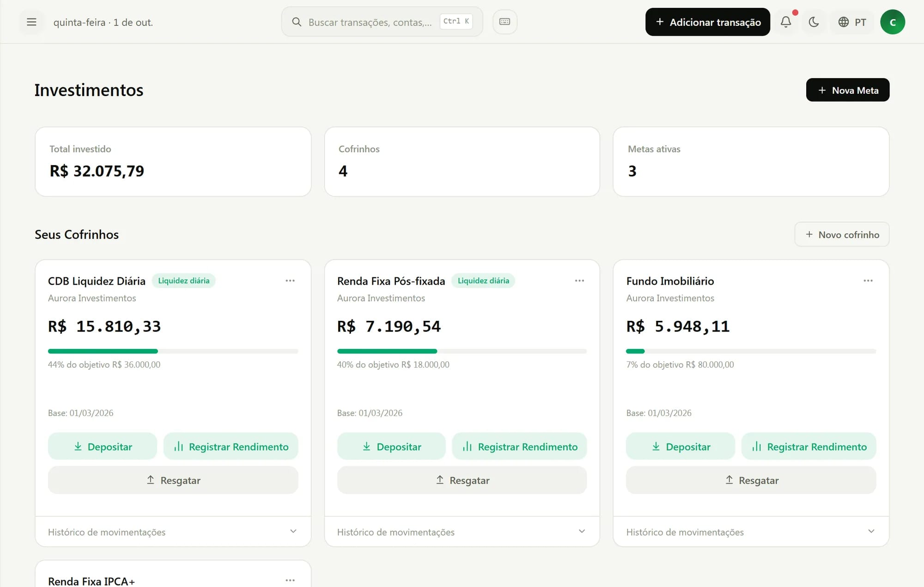Click CDB Liquidez Diária 44% progress bar
This screenshot has width=924, height=587.
coord(173,351)
